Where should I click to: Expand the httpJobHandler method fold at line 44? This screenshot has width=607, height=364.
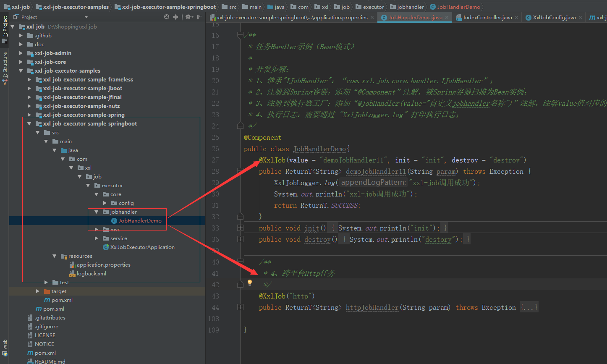(240, 307)
